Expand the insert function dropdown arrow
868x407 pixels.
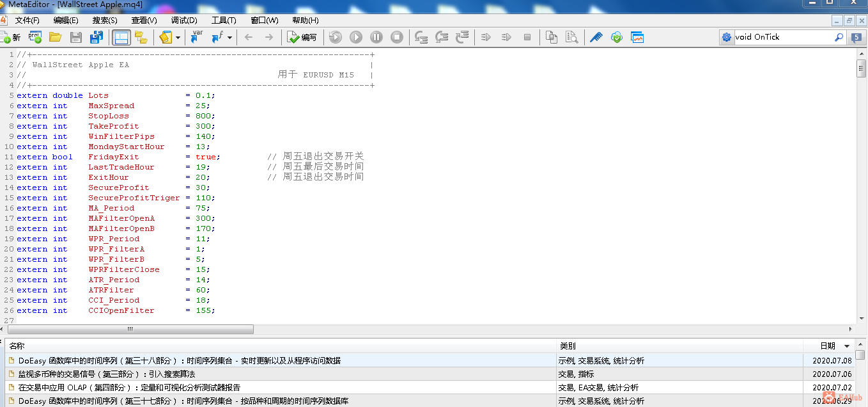point(229,37)
